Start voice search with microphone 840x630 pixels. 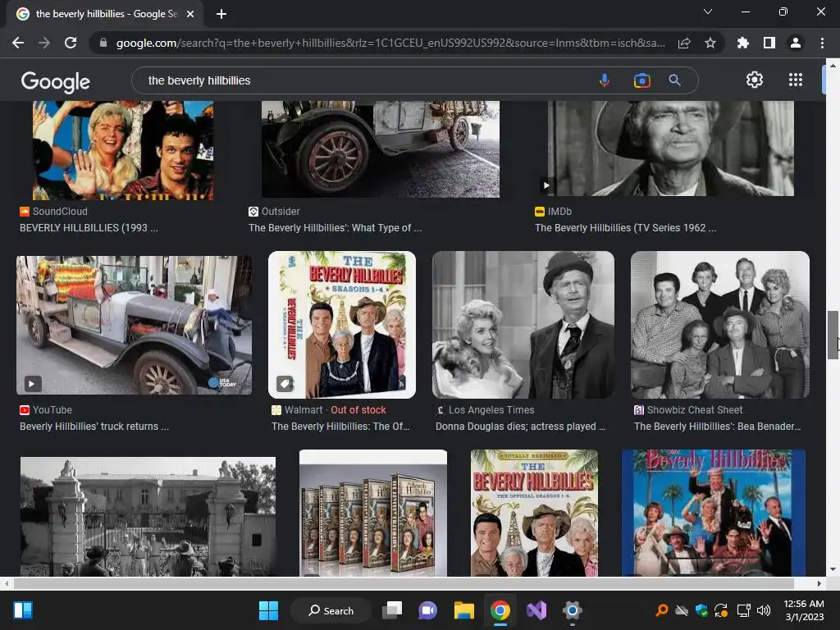click(x=605, y=80)
